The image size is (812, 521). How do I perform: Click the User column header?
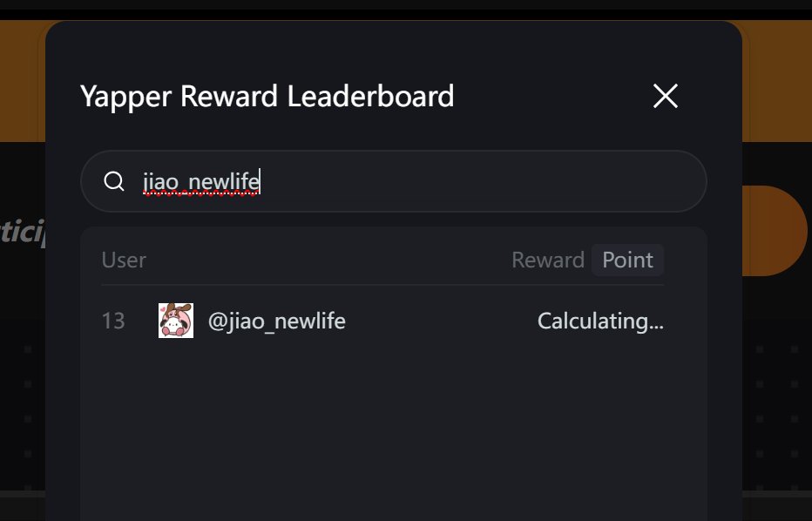[x=124, y=260]
